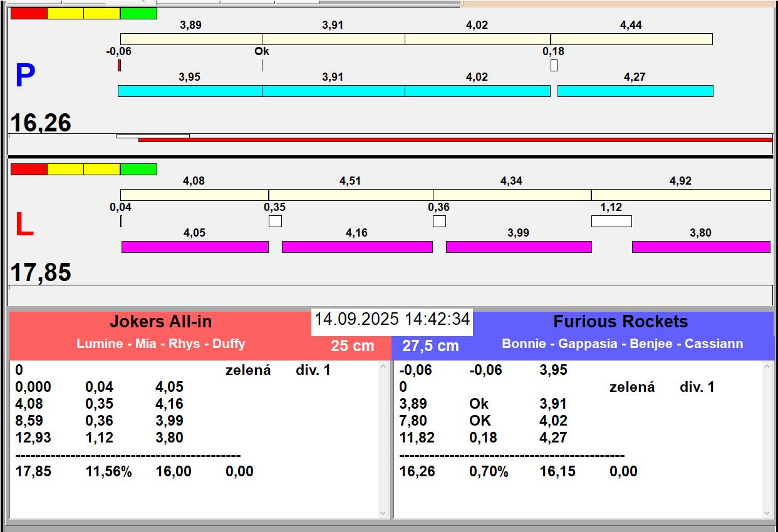This screenshot has height=532, width=778.
Task: Click the Furious Rockets team header
Action: coord(621,322)
